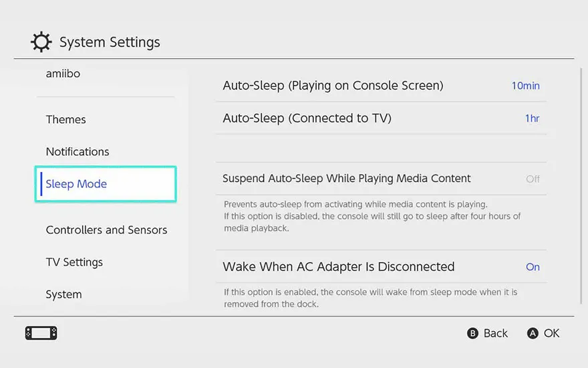This screenshot has width=588, height=368.
Task: Go to Notifications settings
Action: point(78,152)
